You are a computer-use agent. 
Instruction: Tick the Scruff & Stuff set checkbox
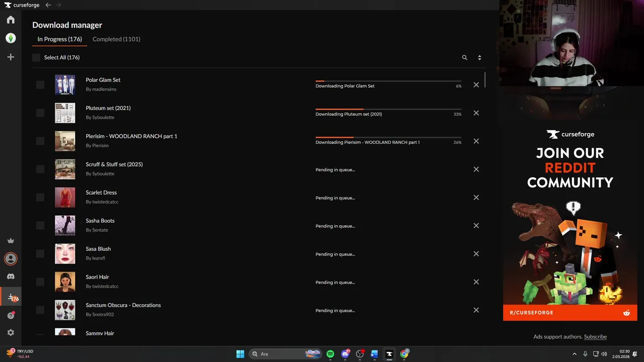click(x=40, y=169)
